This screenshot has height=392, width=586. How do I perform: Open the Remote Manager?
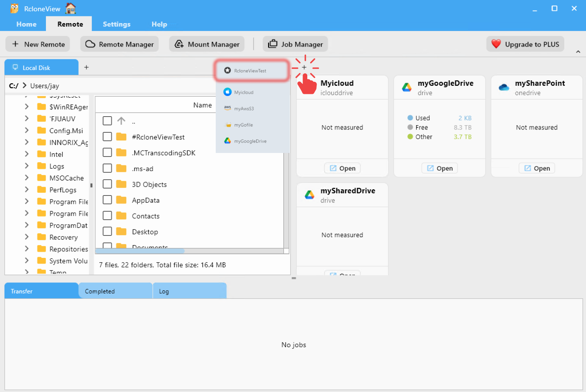119,44
